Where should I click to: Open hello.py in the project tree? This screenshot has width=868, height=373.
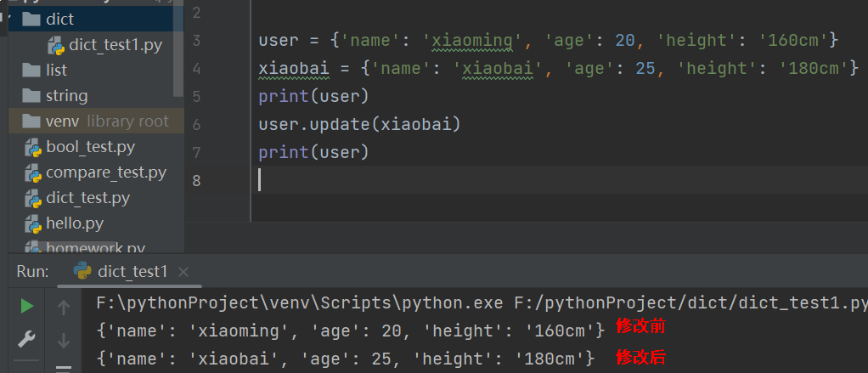(x=75, y=223)
